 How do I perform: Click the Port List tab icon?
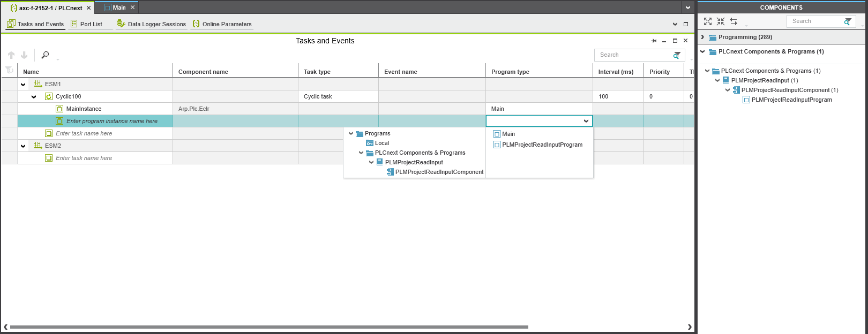[x=74, y=24]
